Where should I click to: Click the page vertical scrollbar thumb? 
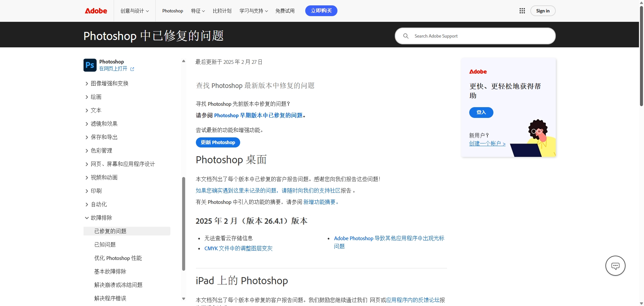coord(641,56)
